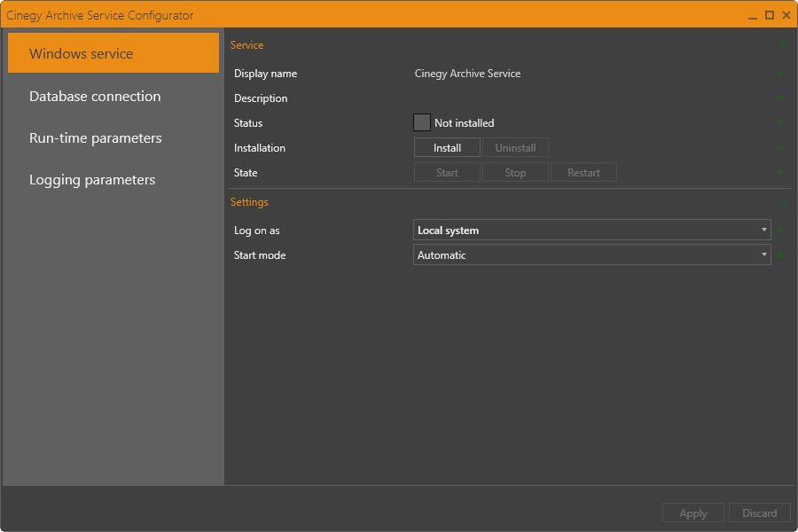Expand the Start mode dropdown
Screen dimensions: 798x532
[592, 255]
